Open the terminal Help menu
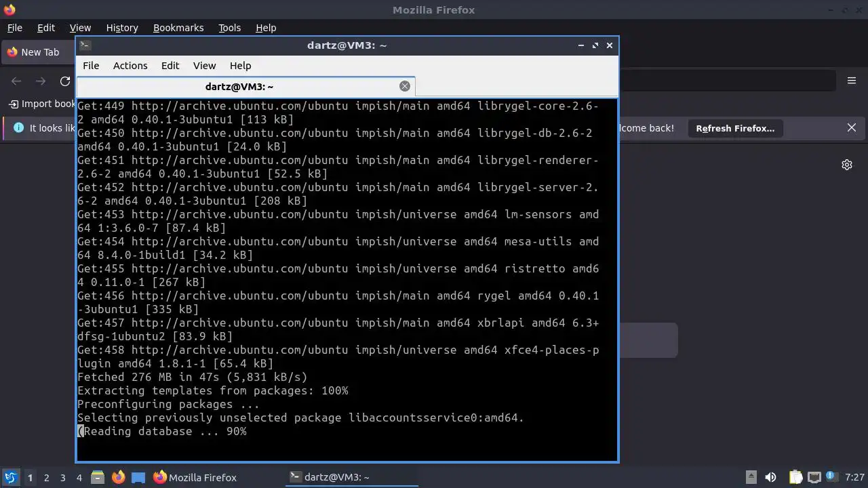Image resolution: width=868 pixels, height=488 pixels. pos(240,66)
